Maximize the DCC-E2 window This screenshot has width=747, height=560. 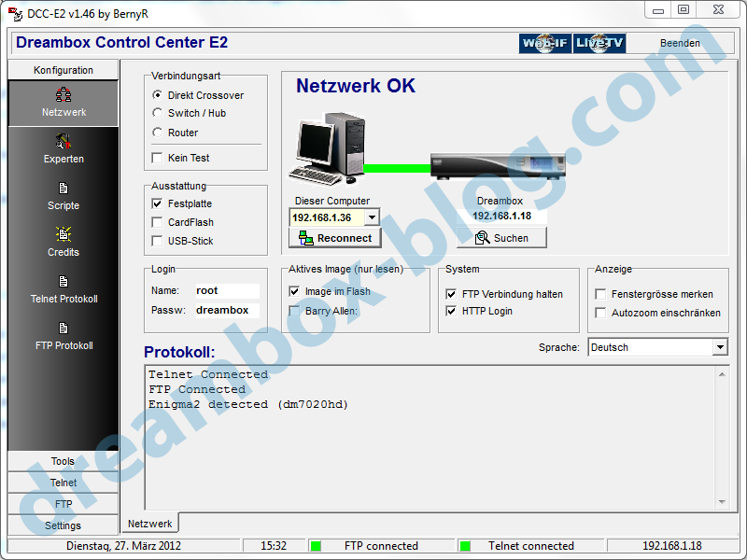(684, 9)
